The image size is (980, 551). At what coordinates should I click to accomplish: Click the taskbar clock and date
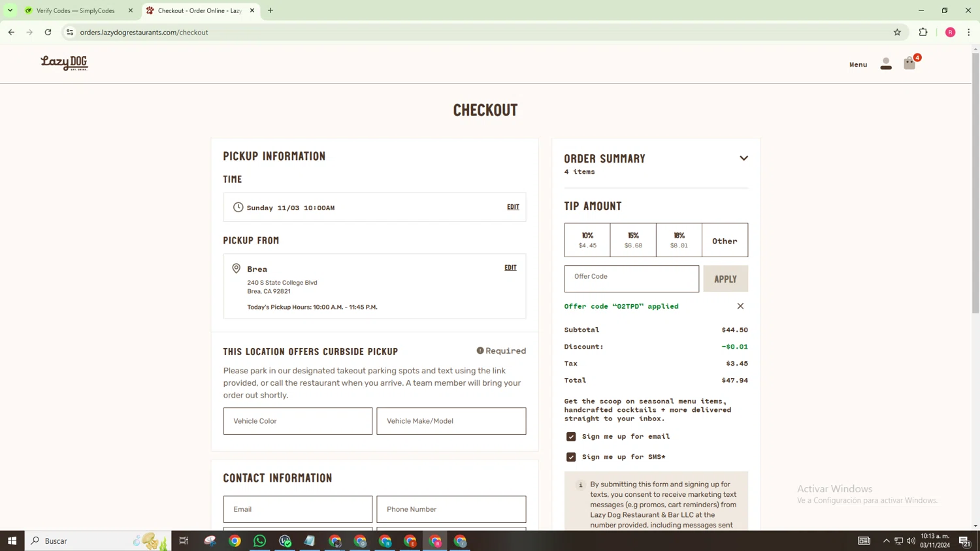point(935,541)
